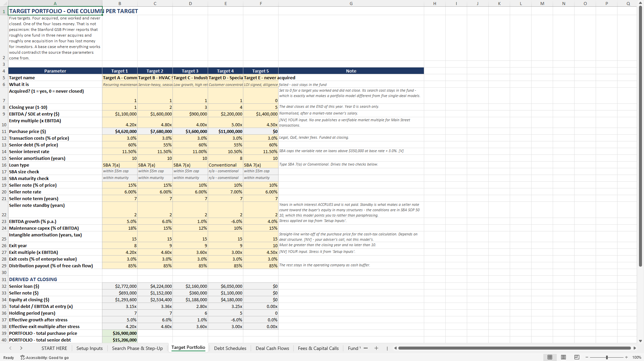Select portfolio total purchase price $26,900,000
The height and width of the screenshot is (361, 644).
click(x=120, y=333)
